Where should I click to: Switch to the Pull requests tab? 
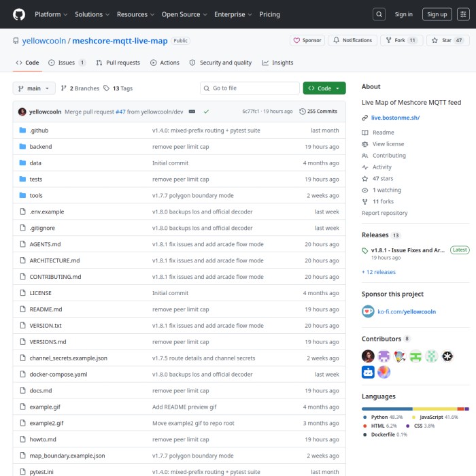coord(118,63)
